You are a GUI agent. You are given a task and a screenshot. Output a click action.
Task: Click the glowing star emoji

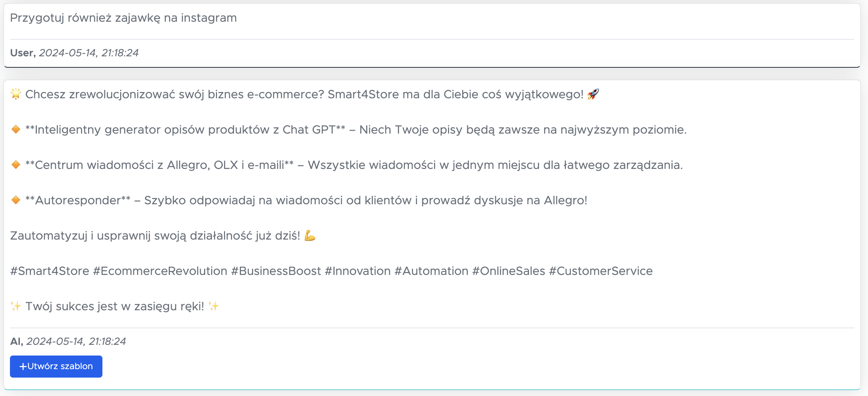16,94
